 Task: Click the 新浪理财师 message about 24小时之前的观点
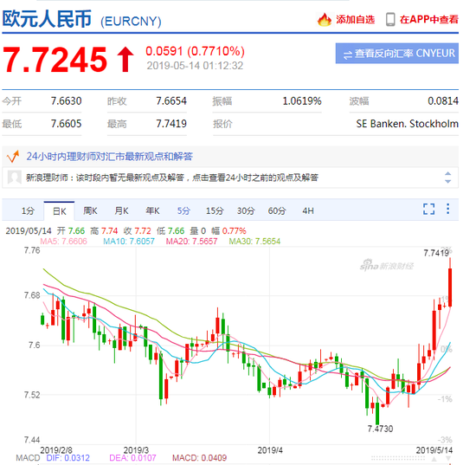172,178
